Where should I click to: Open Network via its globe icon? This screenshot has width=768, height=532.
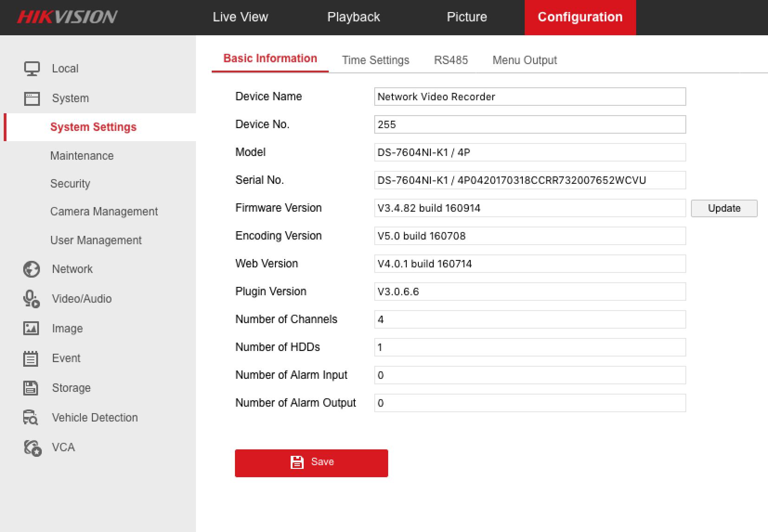pyautogui.click(x=32, y=269)
